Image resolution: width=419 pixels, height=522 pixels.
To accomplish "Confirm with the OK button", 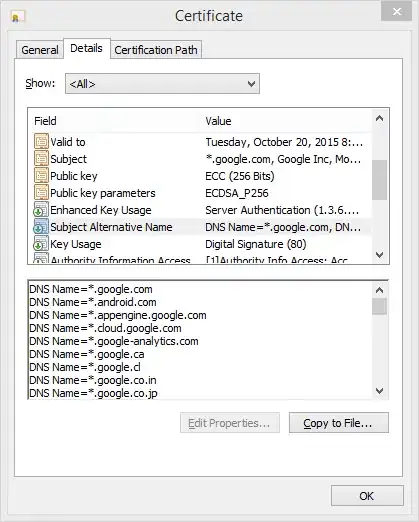I will 367,496.
